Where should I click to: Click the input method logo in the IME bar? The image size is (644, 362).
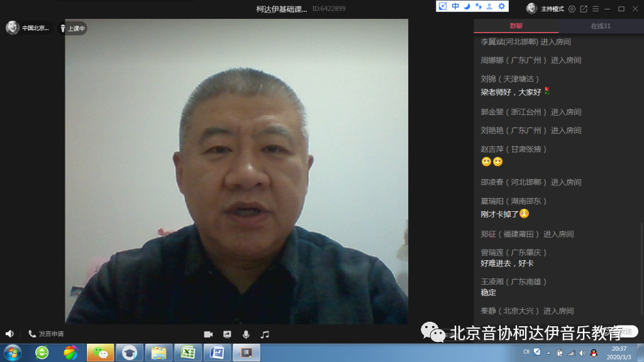pos(443,6)
